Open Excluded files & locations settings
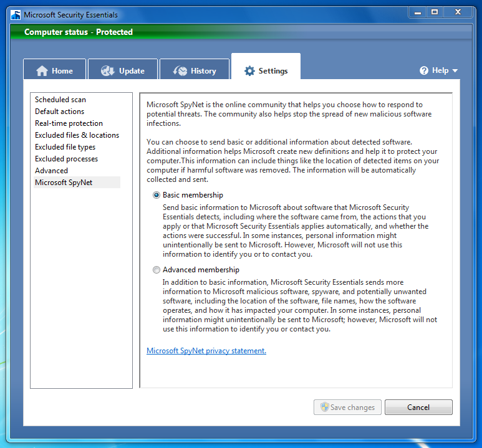 point(77,135)
